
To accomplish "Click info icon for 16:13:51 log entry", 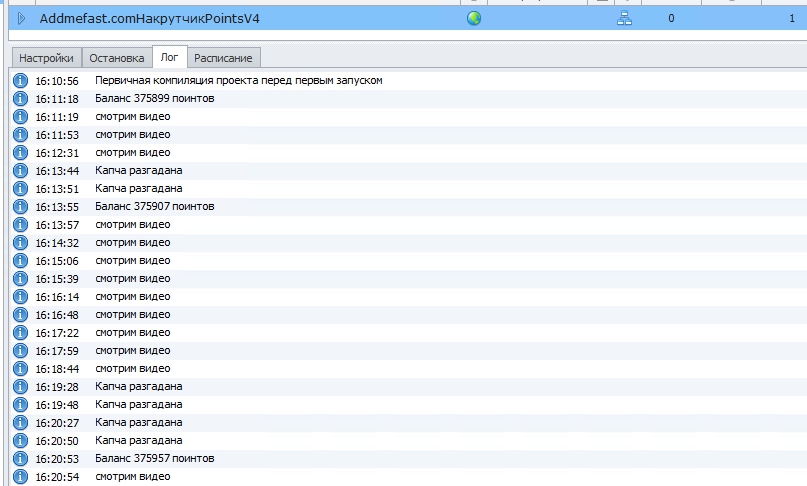I will click(x=20, y=188).
